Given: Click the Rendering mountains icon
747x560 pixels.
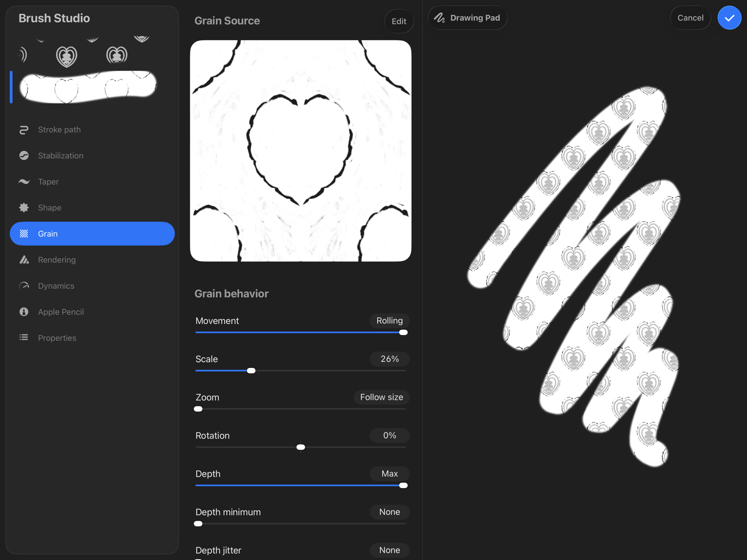Looking at the screenshot, I should [24, 260].
